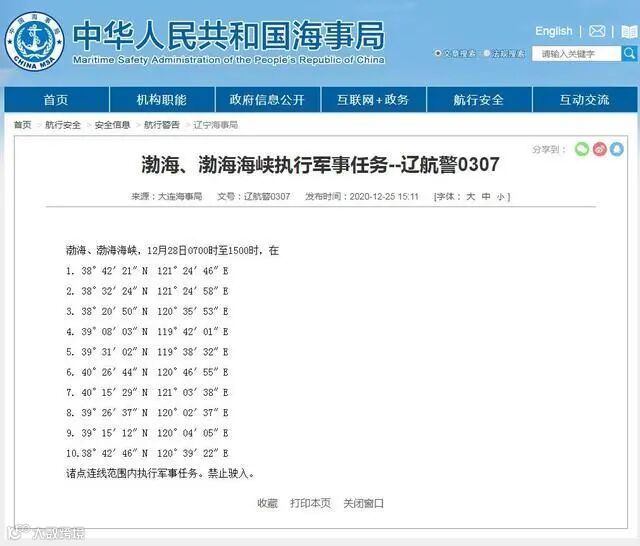Click coordinate row 3 38°20′50″N
Screen dimensions: 640x546
coord(147,311)
